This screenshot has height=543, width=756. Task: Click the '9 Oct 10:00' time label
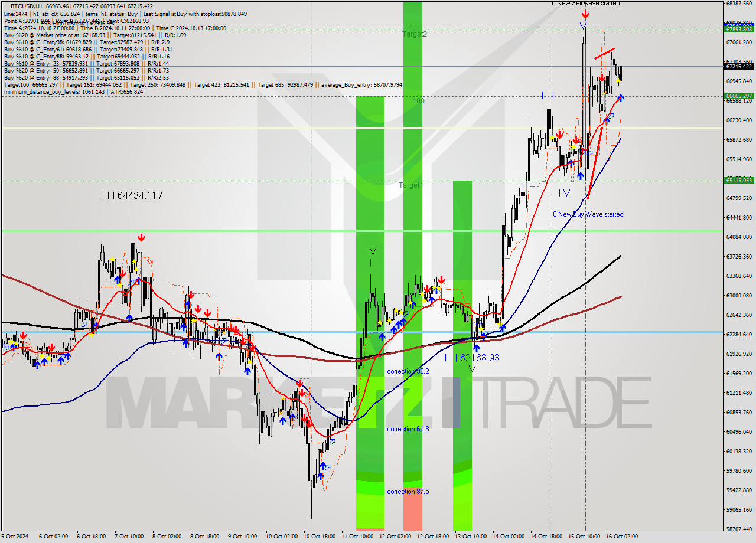(244, 537)
